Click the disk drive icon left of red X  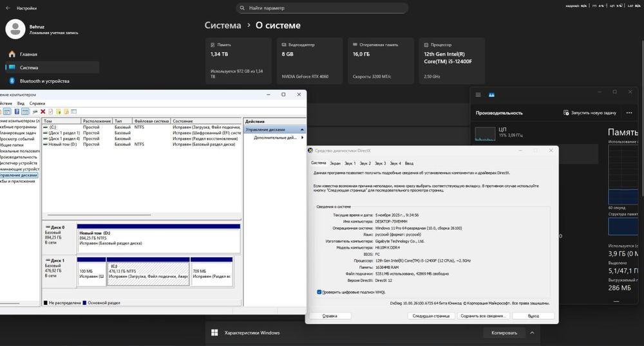coord(35,111)
